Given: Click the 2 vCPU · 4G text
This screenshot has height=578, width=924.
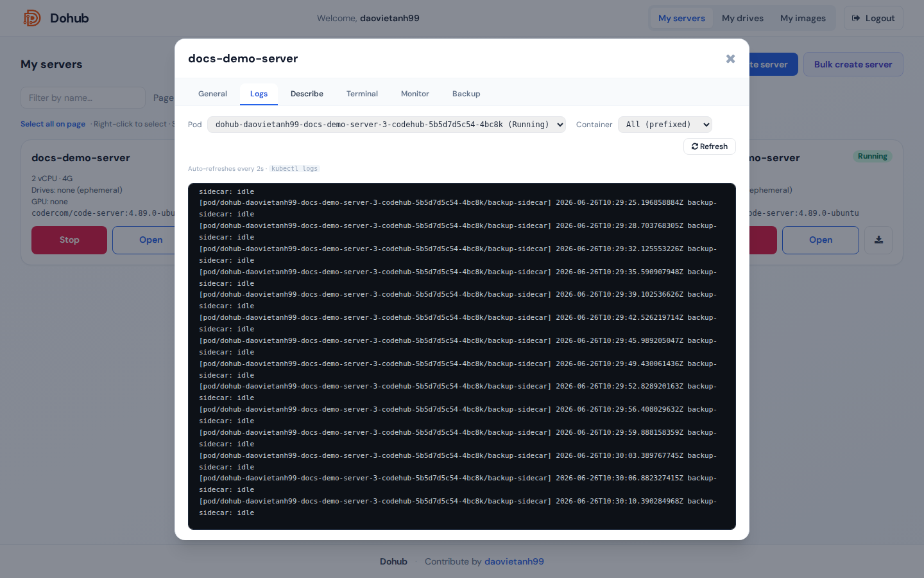Looking at the screenshot, I should coord(52,179).
